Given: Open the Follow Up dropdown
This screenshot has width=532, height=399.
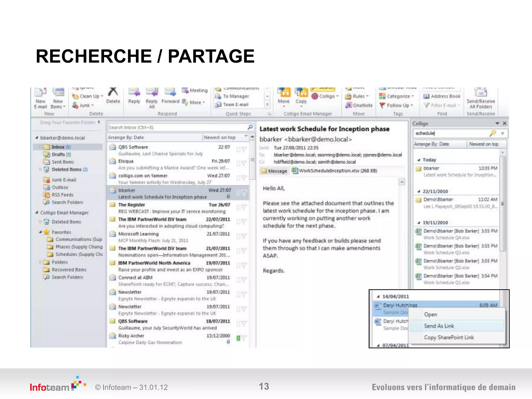Looking at the screenshot, I should tap(396, 105).
